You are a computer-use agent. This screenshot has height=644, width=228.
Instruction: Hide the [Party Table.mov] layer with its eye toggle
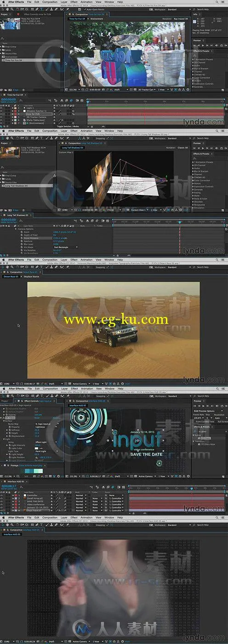[x=2, y=120]
